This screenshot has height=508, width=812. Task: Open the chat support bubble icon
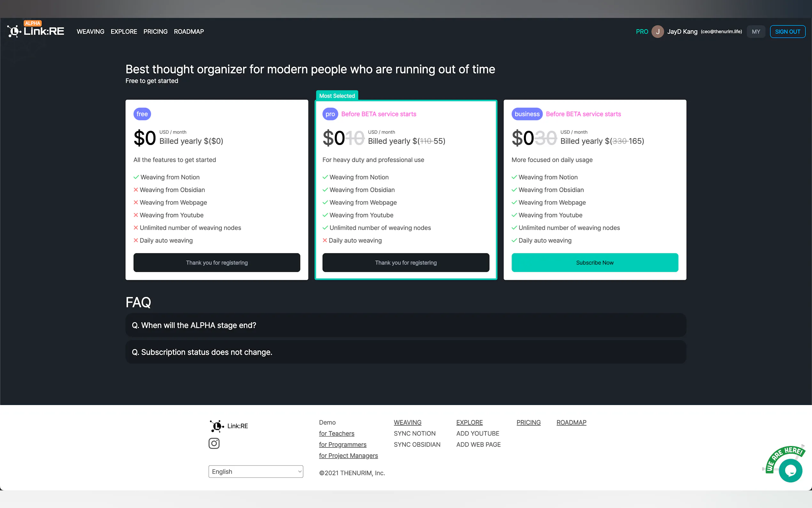790,471
